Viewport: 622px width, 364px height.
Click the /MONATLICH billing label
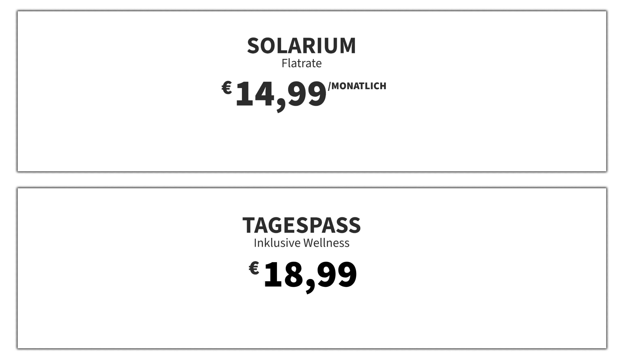pos(357,86)
